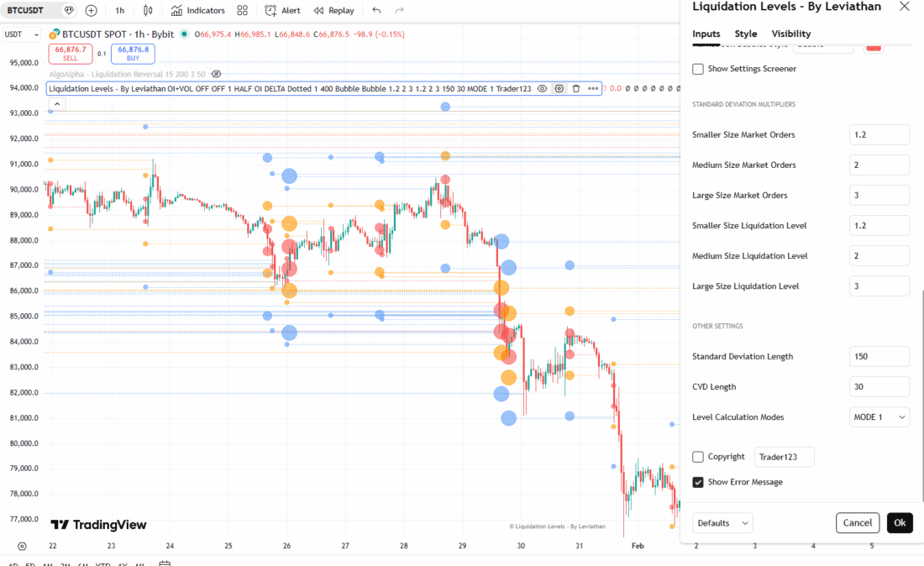Open the Indicators dialog

[x=197, y=10]
